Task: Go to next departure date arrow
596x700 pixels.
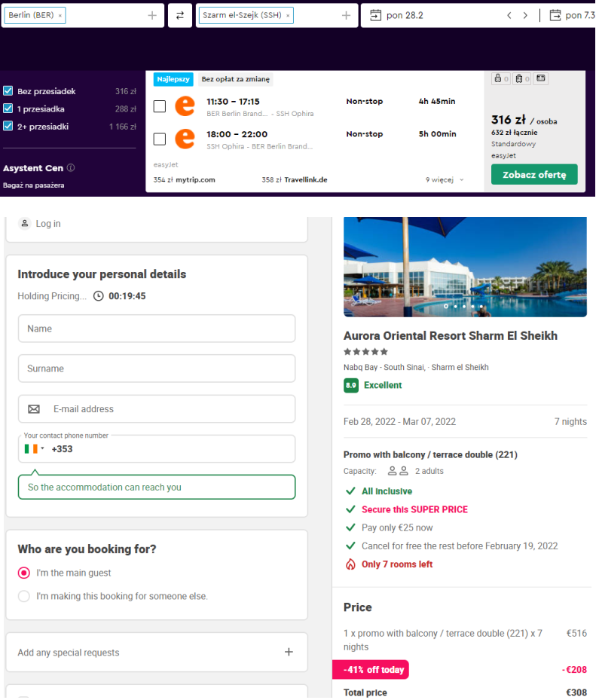Action: [525, 16]
